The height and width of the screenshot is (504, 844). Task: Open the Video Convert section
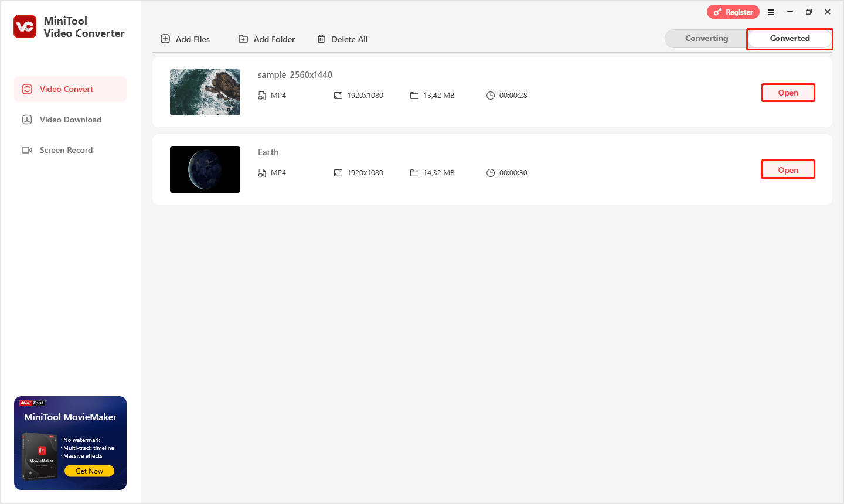[70, 89]
